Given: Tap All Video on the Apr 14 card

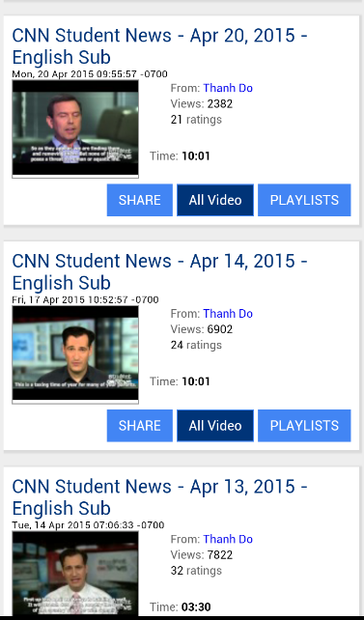Looking at the screenshot, I should point(215,426).
